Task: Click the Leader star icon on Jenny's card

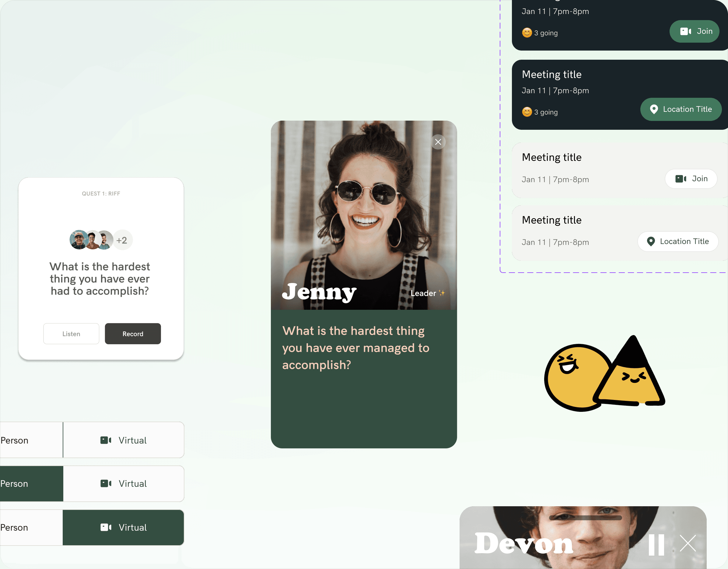Action: [443, 292]
